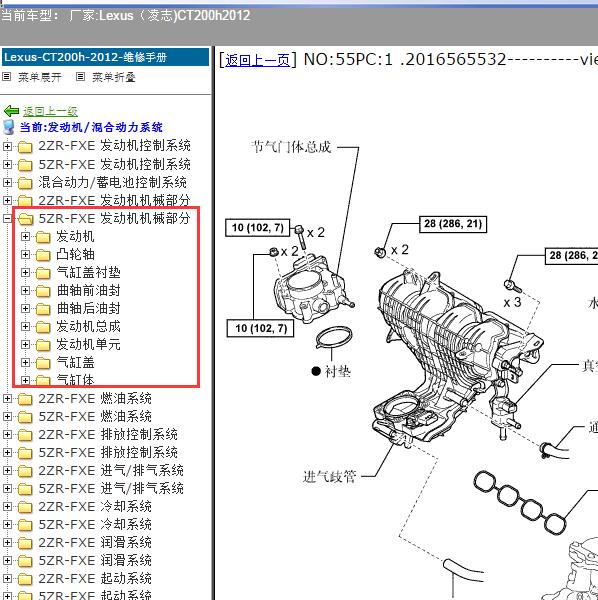Image resolution: width=598 pixels, height=600 pixels.
Task: Click folder icon for 混合动力/蓄电池控制系统
Action: pos(25,183)
